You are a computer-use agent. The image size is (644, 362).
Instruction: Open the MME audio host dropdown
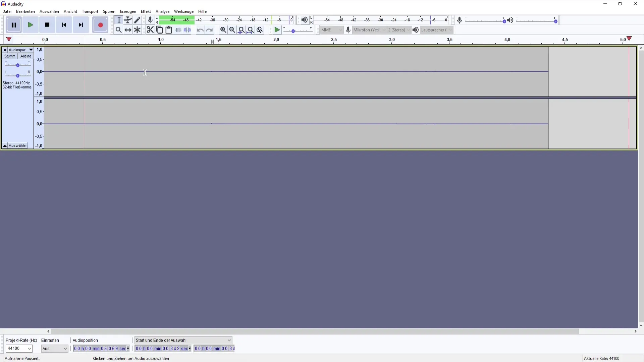(331, 30)
